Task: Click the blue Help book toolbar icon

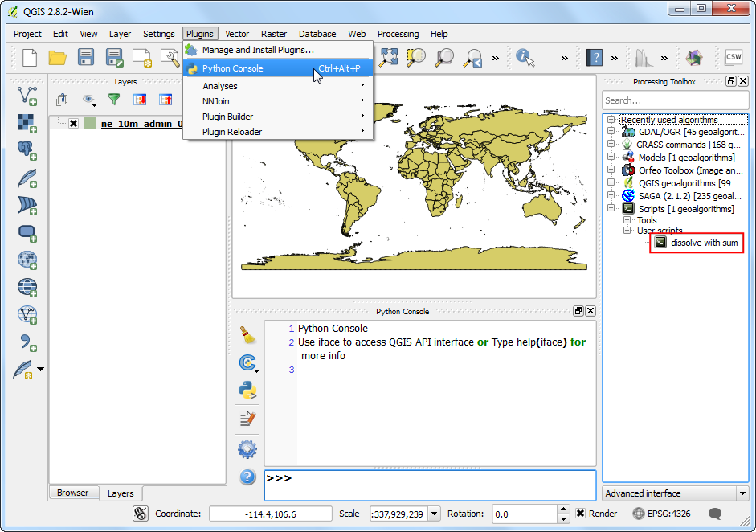Action: point(595,58)
